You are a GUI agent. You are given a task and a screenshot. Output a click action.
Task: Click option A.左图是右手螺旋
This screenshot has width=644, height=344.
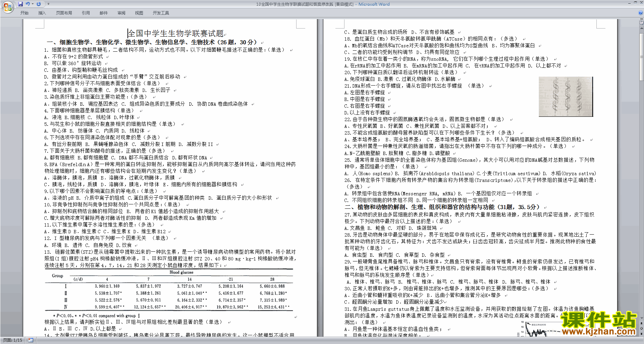[365, 93]
